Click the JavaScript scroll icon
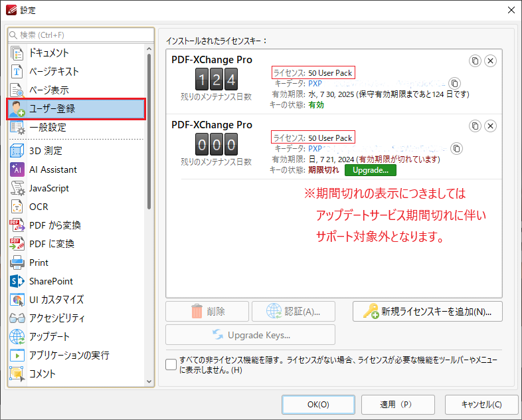Screen dimensions: 522x420 [17, 188]
